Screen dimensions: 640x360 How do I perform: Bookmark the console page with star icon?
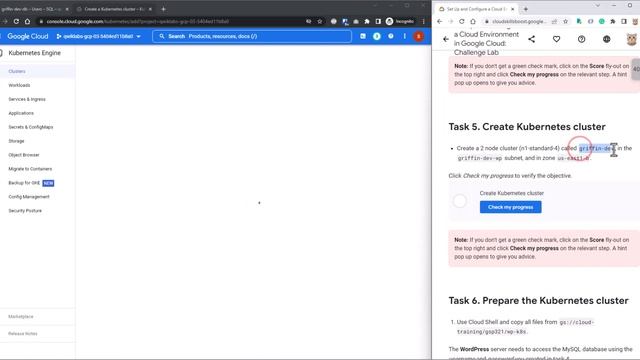(320, 21)
